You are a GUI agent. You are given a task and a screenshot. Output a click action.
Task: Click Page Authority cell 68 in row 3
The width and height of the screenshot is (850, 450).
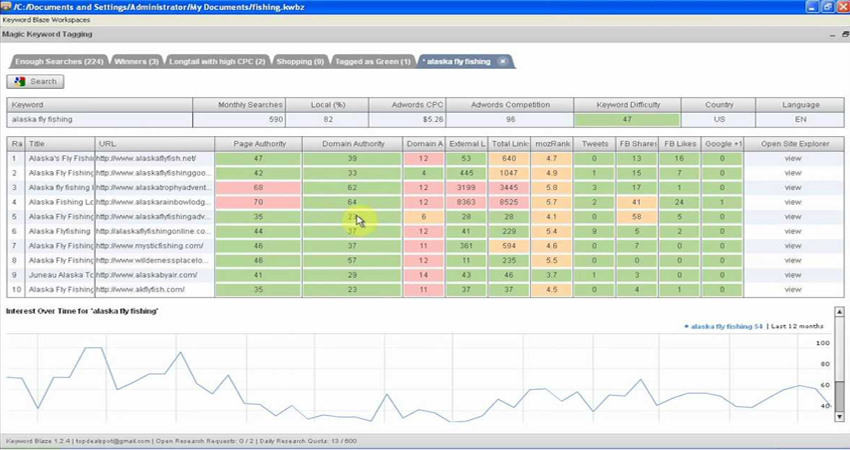pos(258,188)
